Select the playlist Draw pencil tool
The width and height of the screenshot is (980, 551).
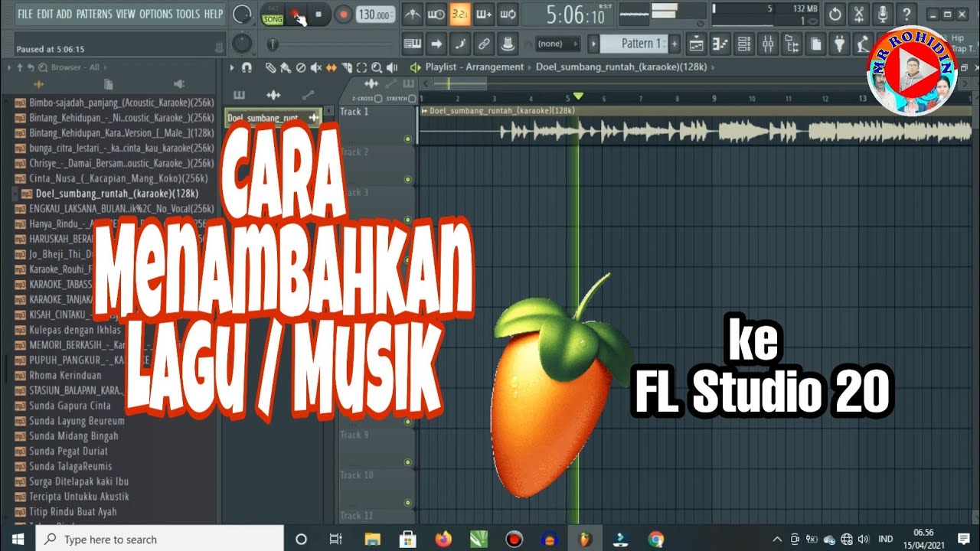[x=270, y=67]
